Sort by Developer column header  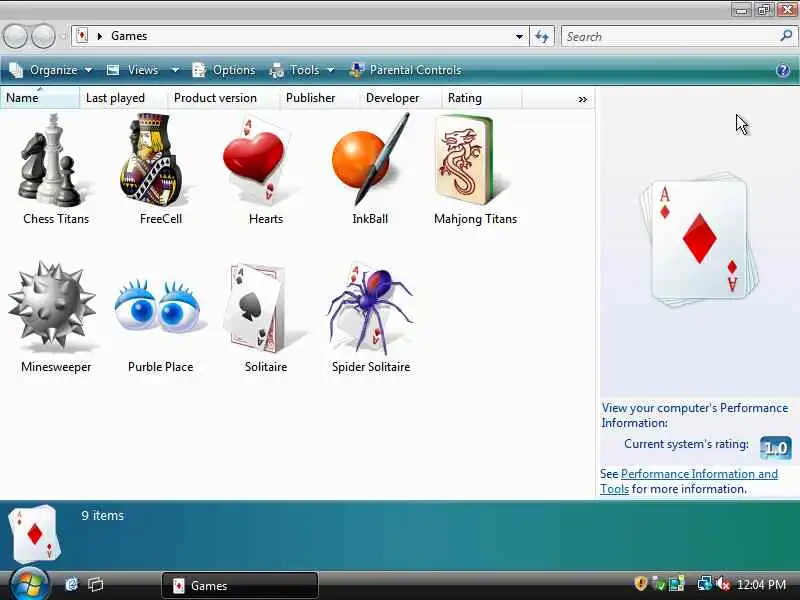coord(400,98)
